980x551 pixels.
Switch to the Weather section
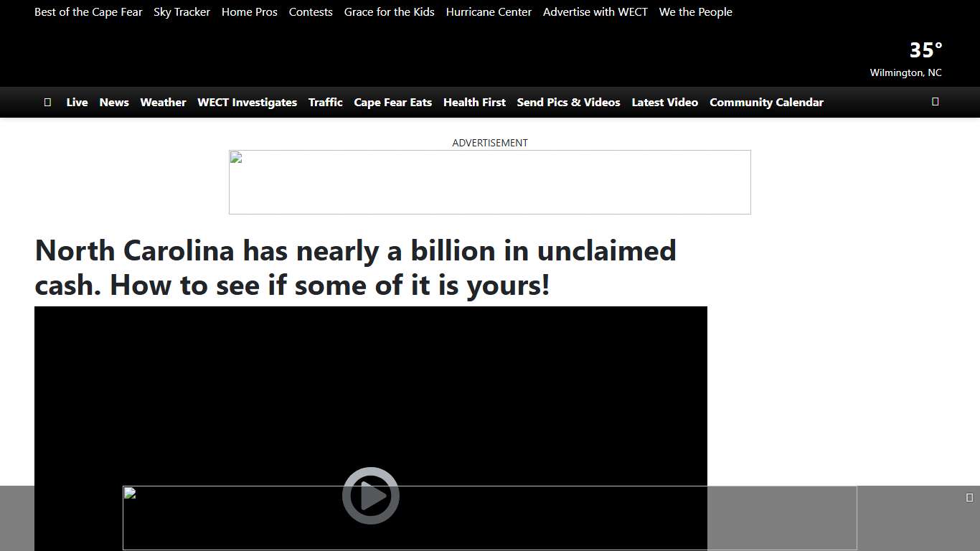163,102
